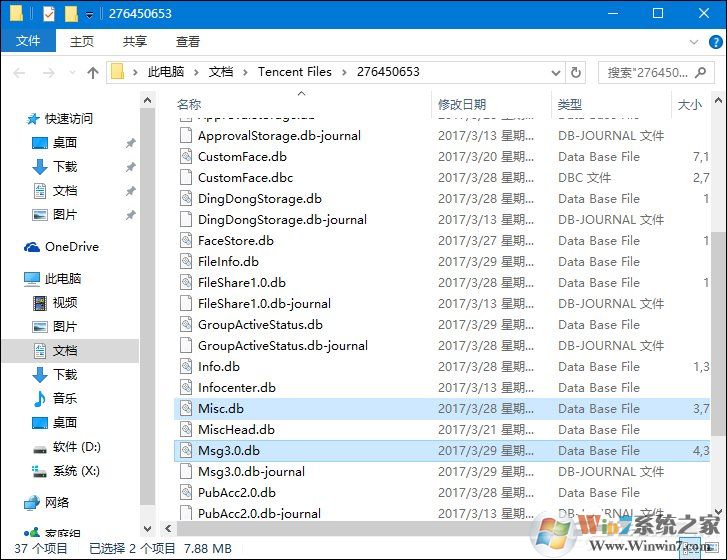Click 此电脑 in the address bar
The width and height of the screenshot is (727, 560).
coord(166,72)
